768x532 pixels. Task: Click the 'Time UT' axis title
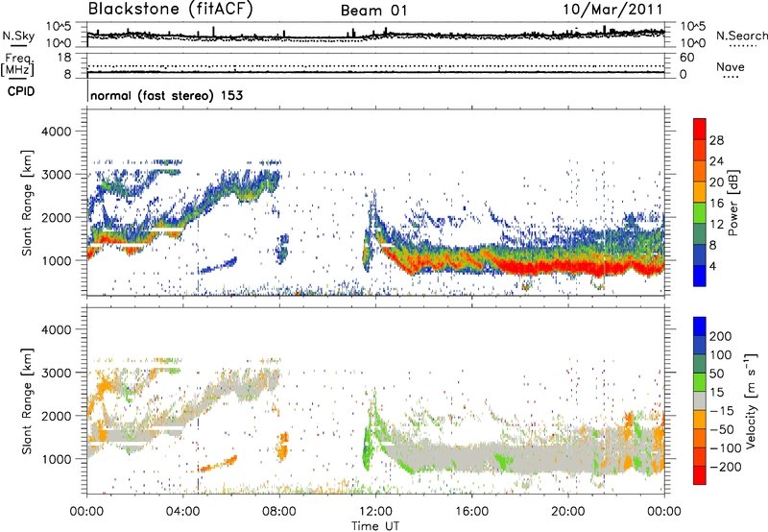(x=375, y=526)
